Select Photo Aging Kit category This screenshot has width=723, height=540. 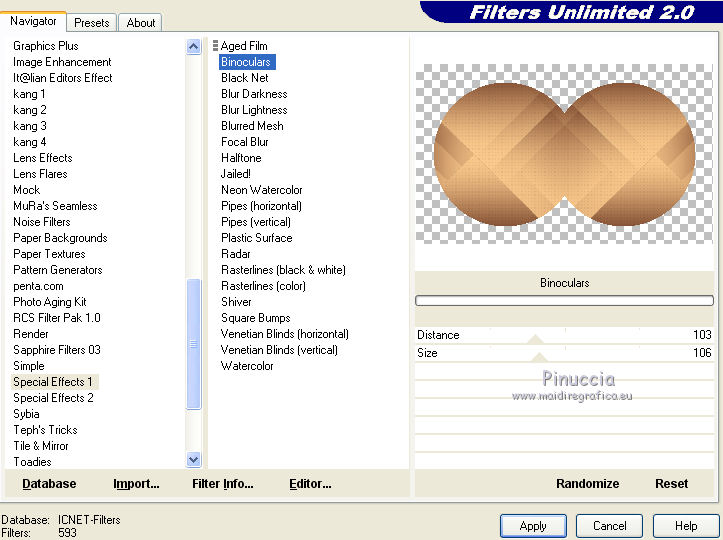50,302
